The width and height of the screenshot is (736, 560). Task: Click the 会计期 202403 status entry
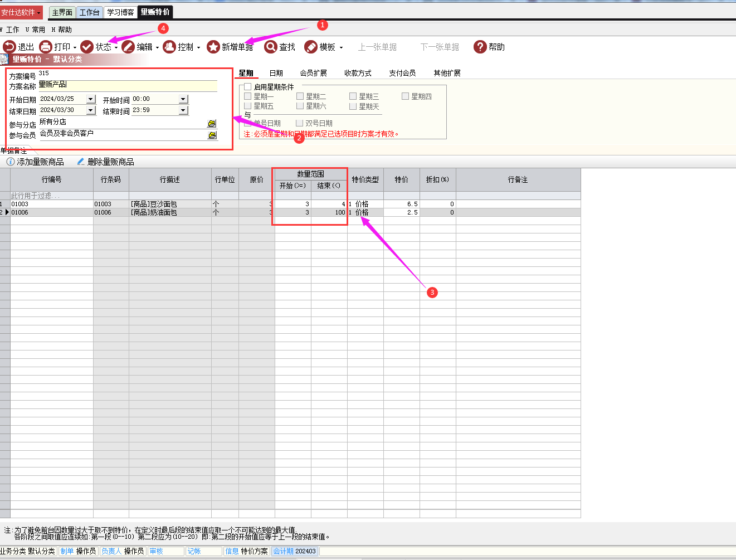(x=294, y=551)
